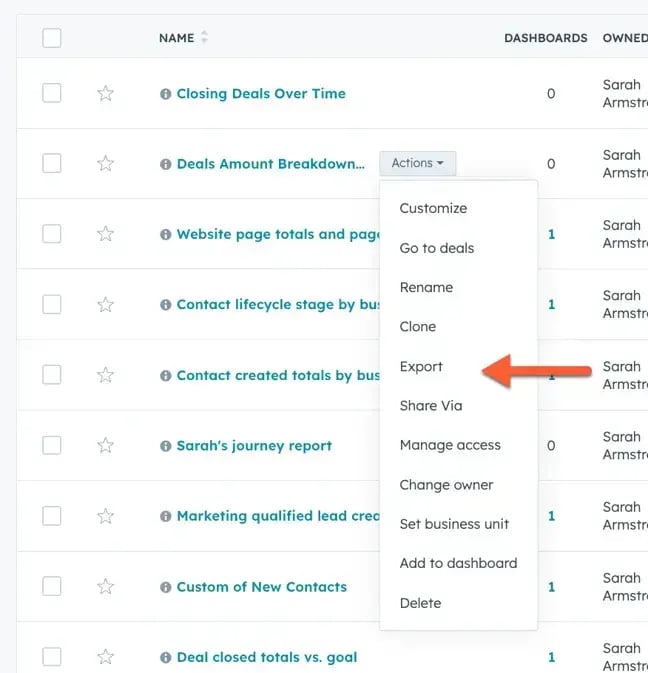648x673 pixels.
Task: Click dashboard count 1 for Contact lifecycle stage
Action: click(551, 305)
